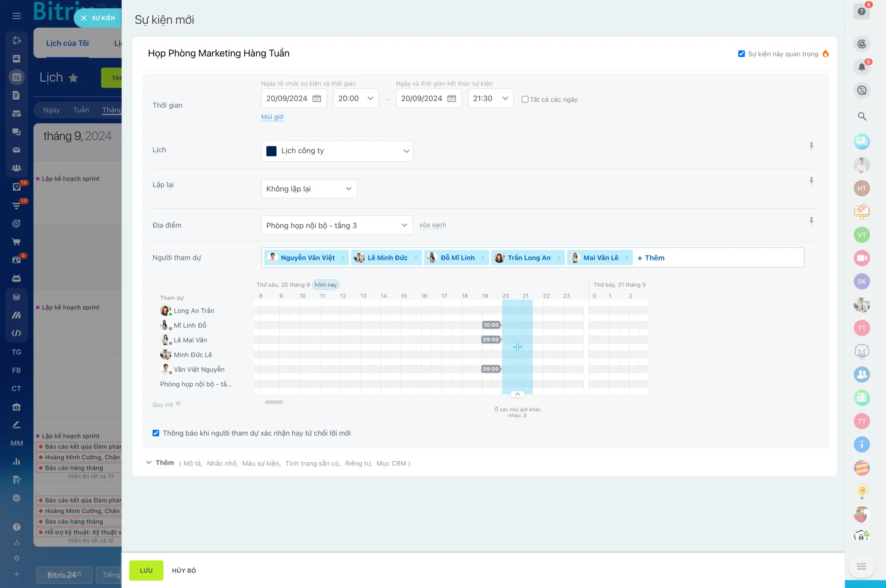Check the Tất cả các ngày box
This screenshot has height=588, width=886.
[525, 100]
